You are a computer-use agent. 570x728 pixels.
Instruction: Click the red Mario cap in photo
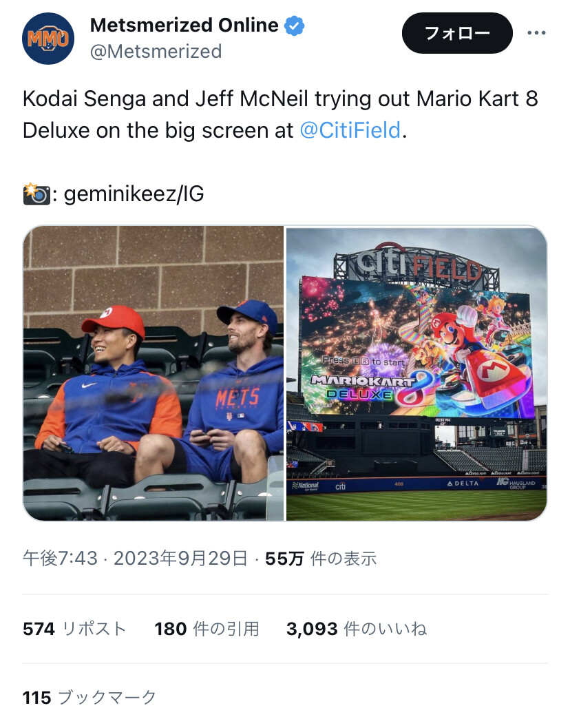click(114, 320)
